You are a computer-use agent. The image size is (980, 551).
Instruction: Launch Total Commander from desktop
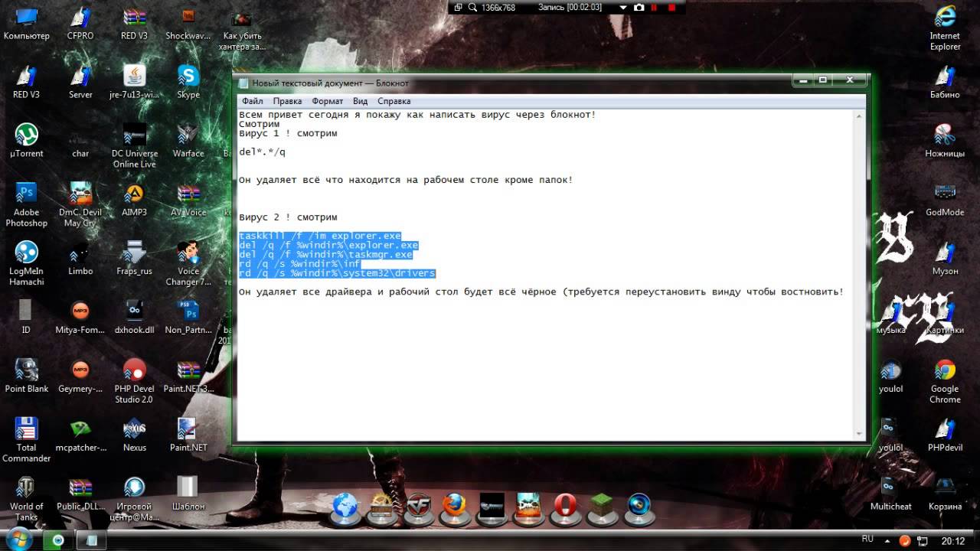(26, 440)
